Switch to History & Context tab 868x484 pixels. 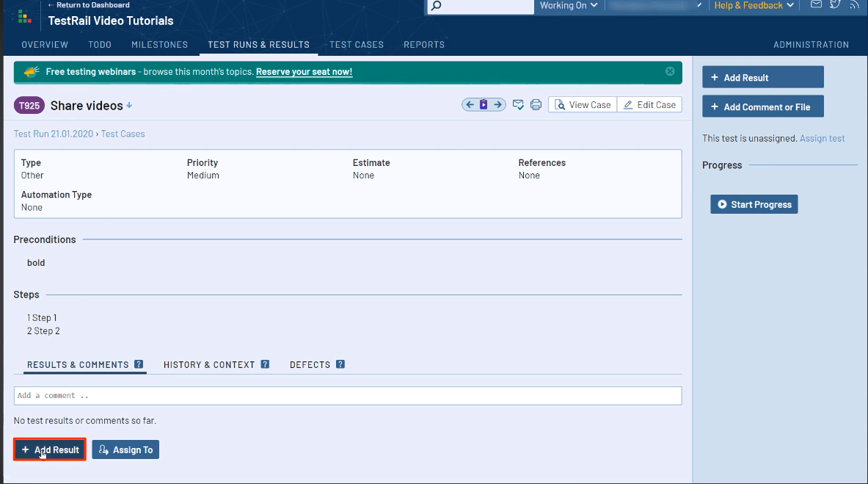click(x=209, y=364)
